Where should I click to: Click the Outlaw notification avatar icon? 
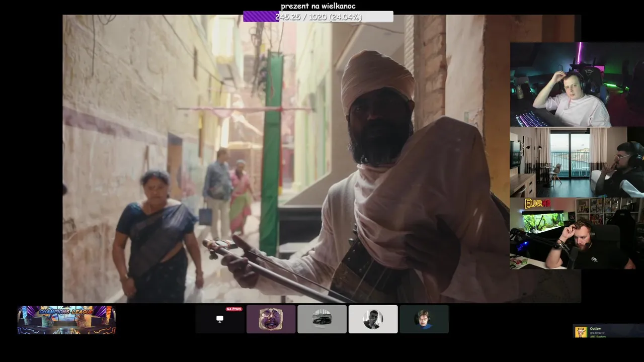click(x=581, y=332)
